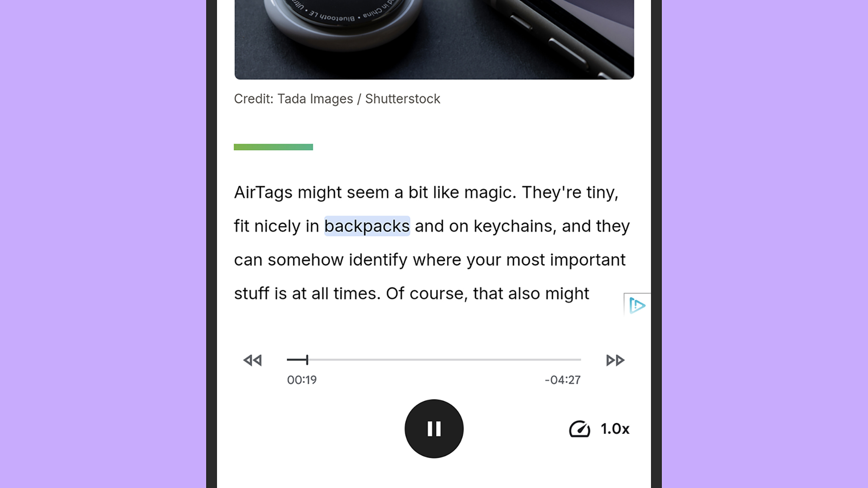Screen dimensions: 868x488
Task: Change the 1.0x playback speed
Action: point(615,429)
